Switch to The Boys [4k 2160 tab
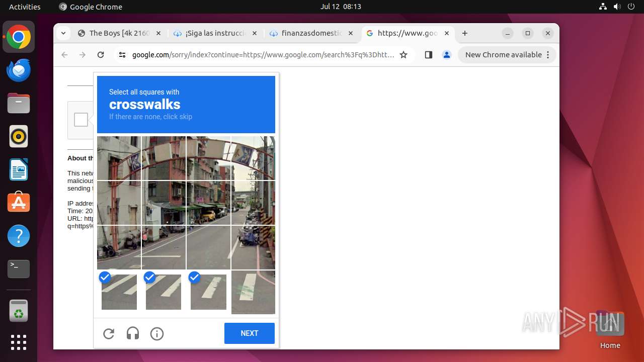Viewport: 644px width, 362px height. pyautogui.click(x=119, y=33)
